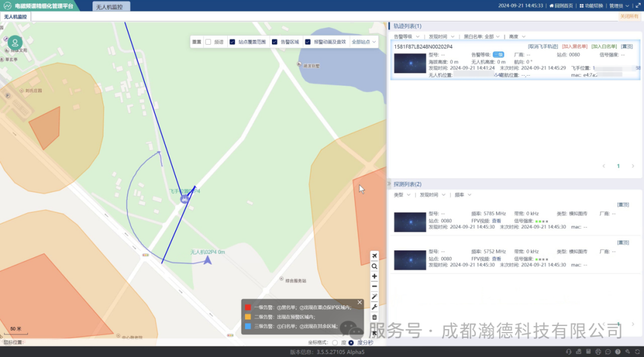Click 查看 FPV video for 5752 MHz
Viewport: 644px width, 357px height.
tap(497, 259)
